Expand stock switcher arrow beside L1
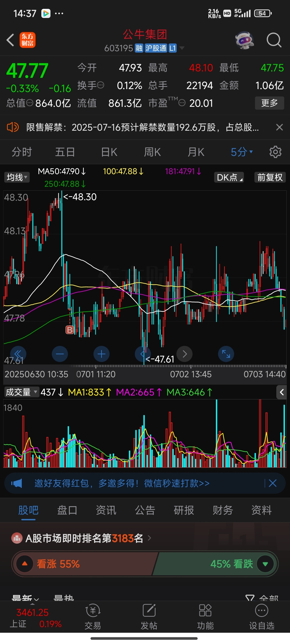 pyautogui.click(x=182, y=48)
